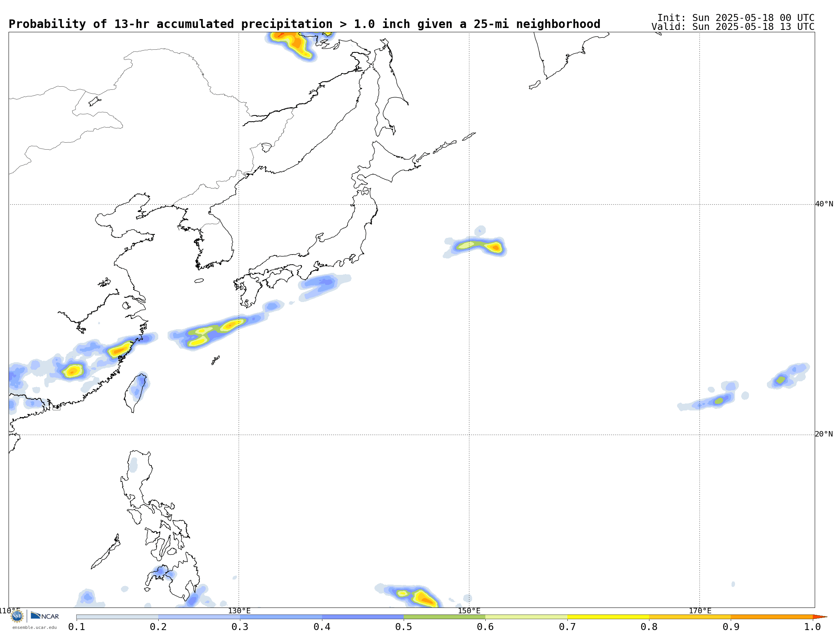This screenshot has width=840, height=632.
Task: Click the periwinkle 0.4–0.5 colorbar segment
Action: 363,617
